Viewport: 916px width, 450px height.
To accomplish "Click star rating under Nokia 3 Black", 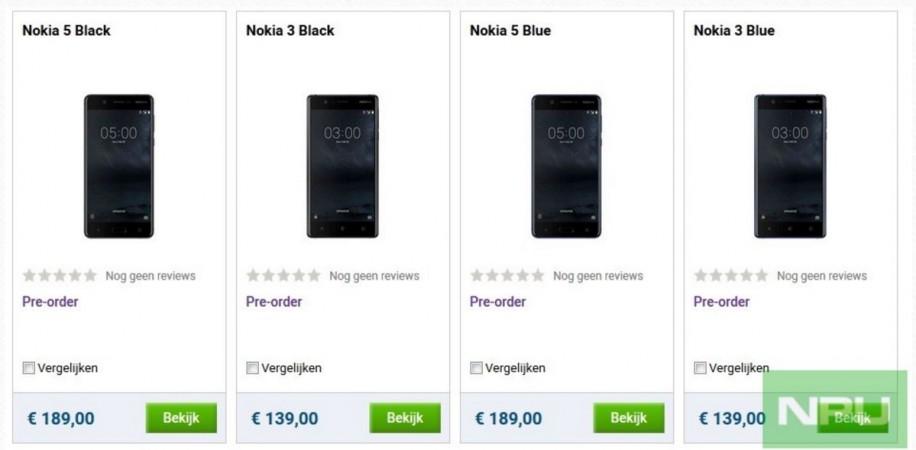I will [284, 275].
